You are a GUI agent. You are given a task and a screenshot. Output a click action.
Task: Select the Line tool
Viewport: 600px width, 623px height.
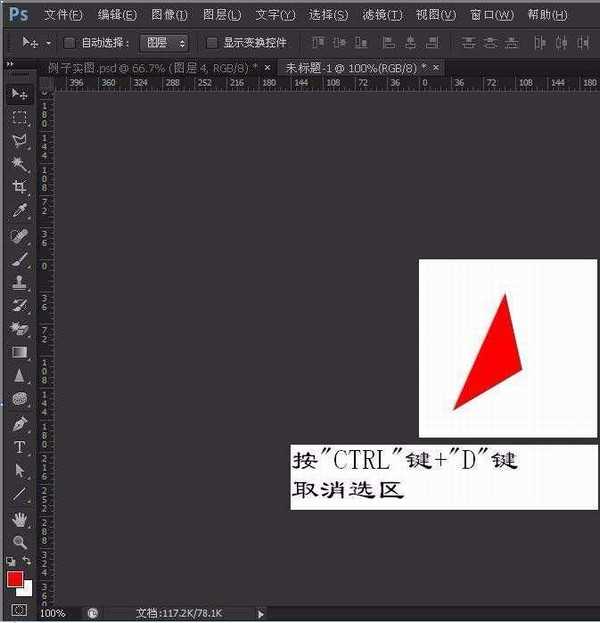[x=19, y=495]
